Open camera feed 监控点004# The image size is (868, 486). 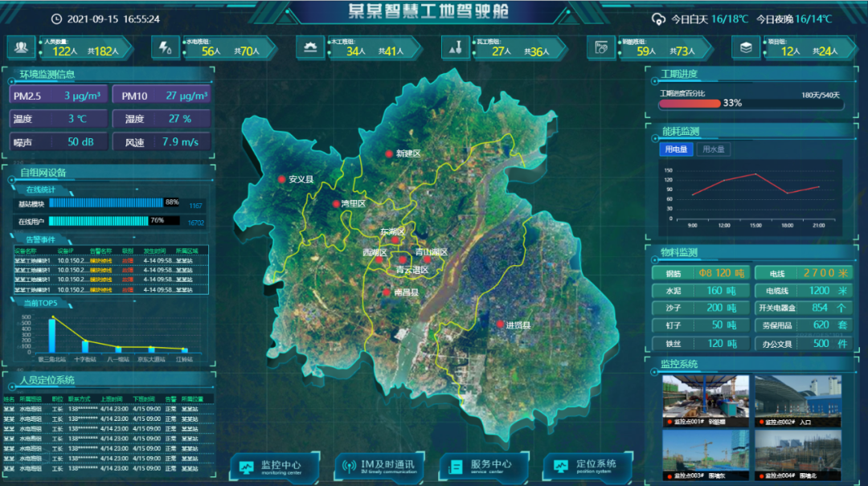pos(798,455)
